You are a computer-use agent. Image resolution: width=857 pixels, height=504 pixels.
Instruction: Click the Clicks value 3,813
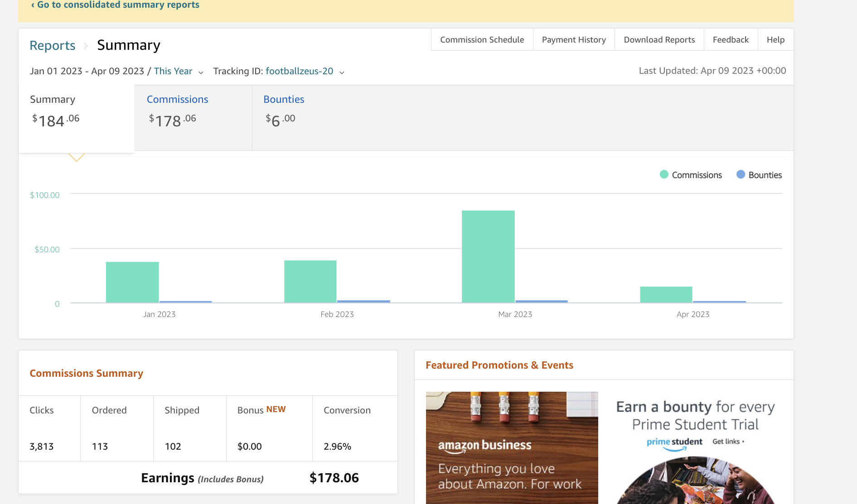click(x=42, y=446)
